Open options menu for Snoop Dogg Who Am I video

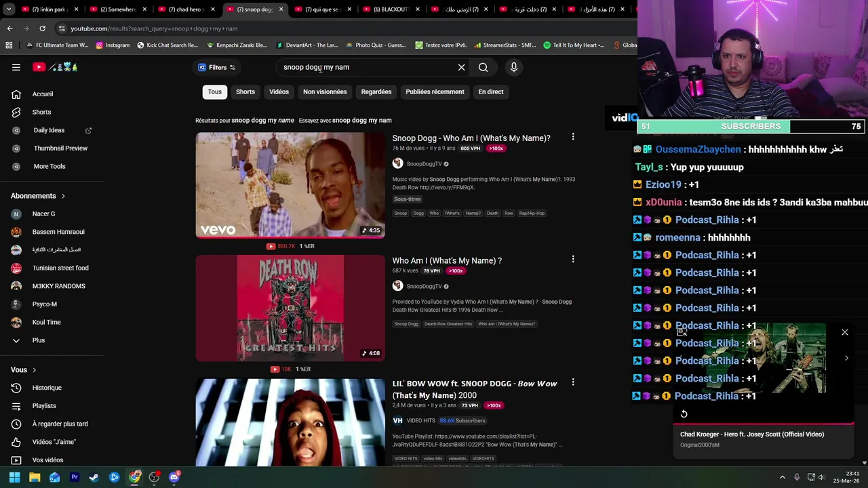[x=573, y=137]
